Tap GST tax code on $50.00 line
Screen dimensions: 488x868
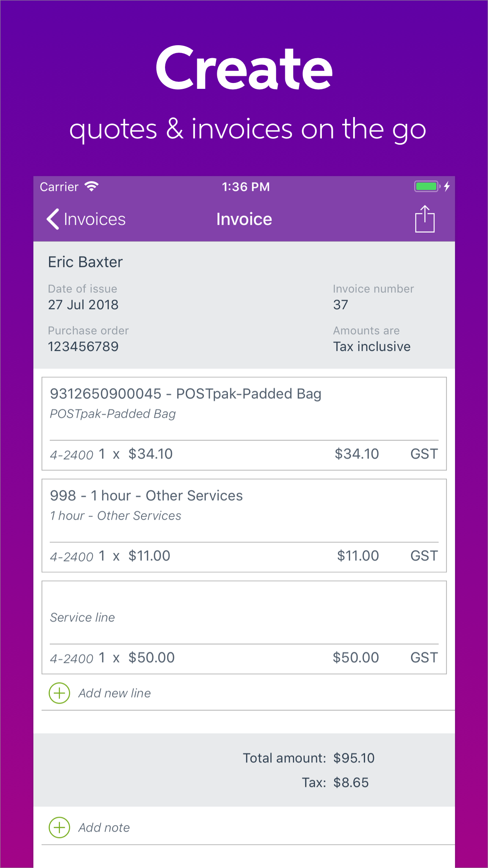click(424, 658)
